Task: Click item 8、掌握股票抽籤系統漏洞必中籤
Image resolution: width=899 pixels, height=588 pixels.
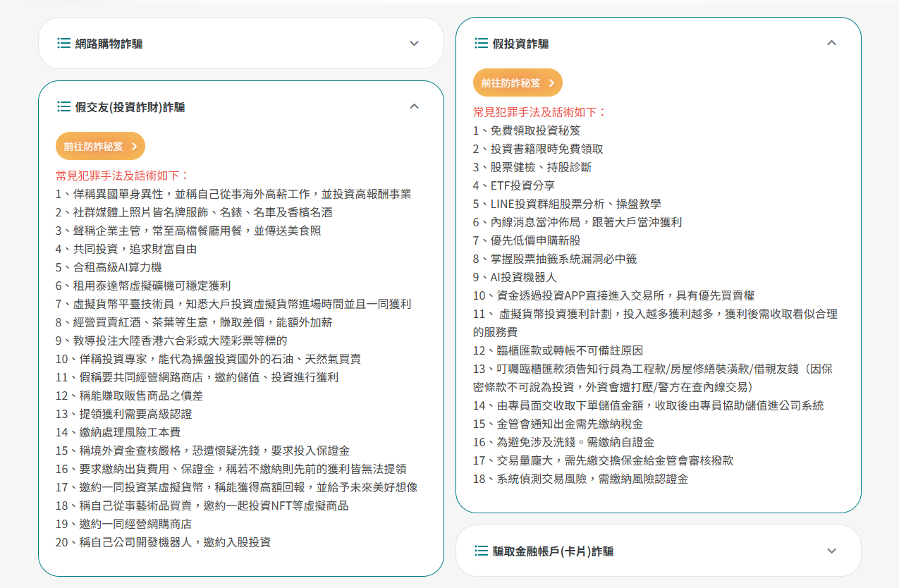Action: pos(555,259)
